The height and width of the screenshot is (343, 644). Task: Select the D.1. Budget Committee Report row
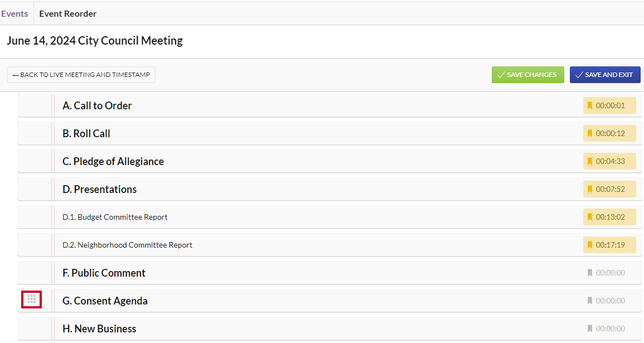click(x=330, y=217)
